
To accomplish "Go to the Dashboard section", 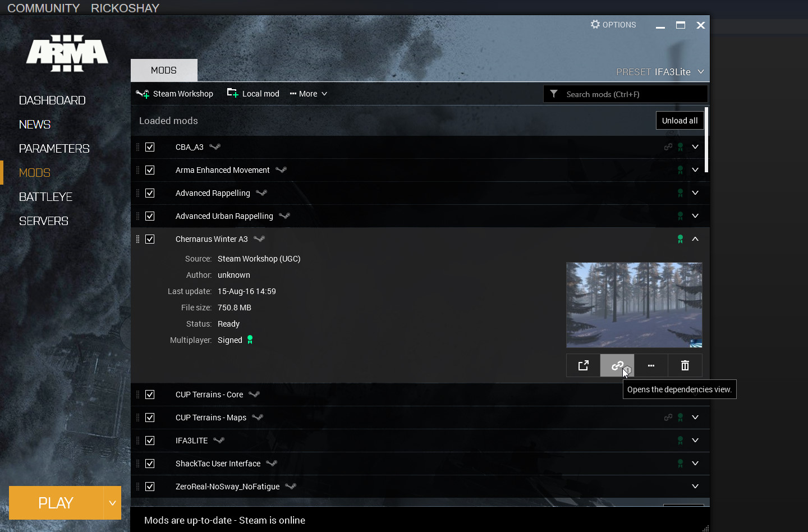I will coord(52,100).
